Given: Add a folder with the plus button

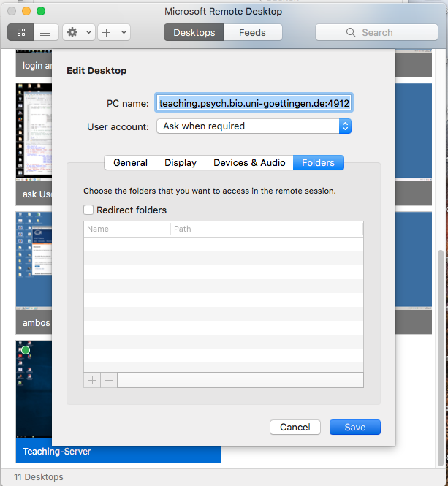Looking at the screenshot, I should coord(92,380).
